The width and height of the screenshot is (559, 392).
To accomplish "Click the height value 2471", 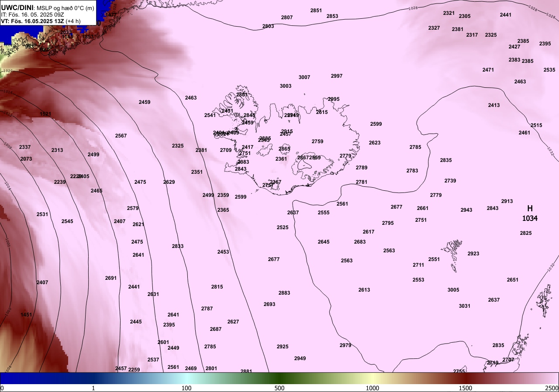I will coord(488,70).
